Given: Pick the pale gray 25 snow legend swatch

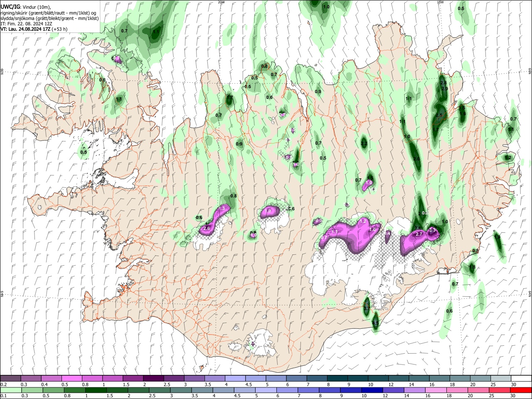Looking at the screenshot, I should click(500, 379).
